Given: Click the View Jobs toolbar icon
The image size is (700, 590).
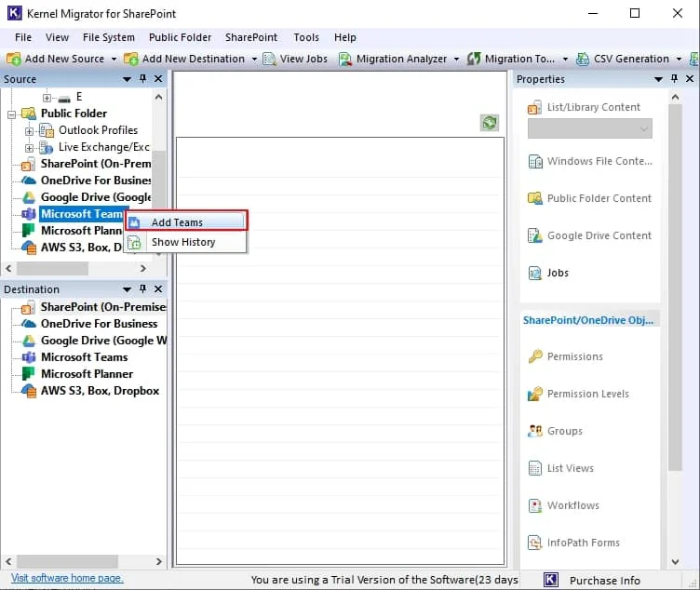Looking at the screenshot, I should (x=269, y=59).
